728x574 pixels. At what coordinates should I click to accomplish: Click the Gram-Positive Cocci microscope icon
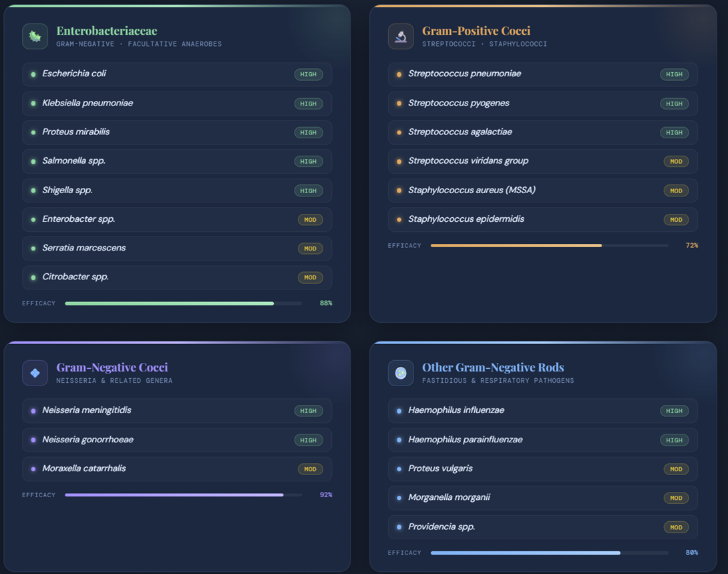tap(401, 37)
